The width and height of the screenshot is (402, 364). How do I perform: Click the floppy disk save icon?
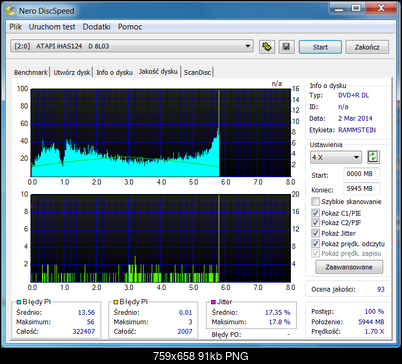click(x=286, y=47)
